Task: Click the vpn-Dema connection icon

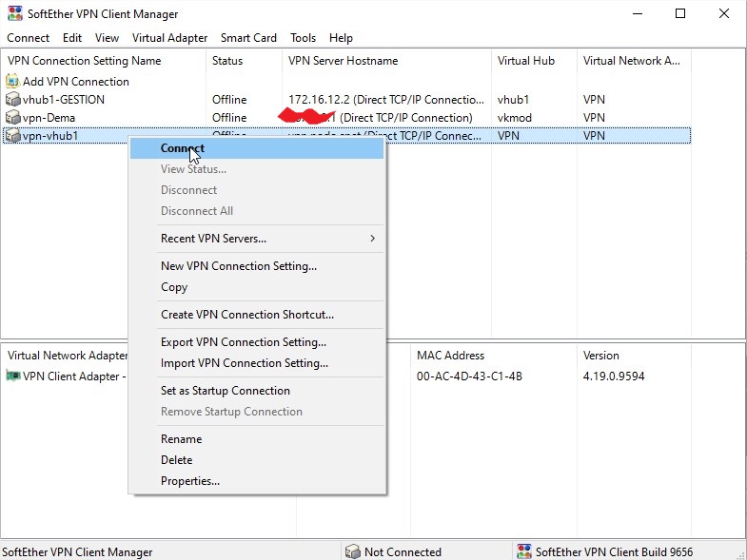Action: [13, 117]
